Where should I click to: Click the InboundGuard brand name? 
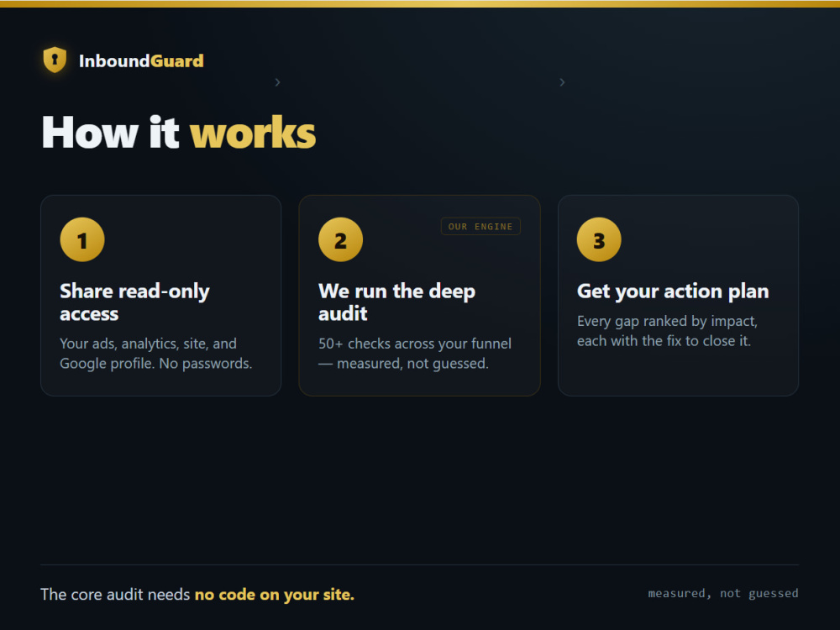click(141, 61)
